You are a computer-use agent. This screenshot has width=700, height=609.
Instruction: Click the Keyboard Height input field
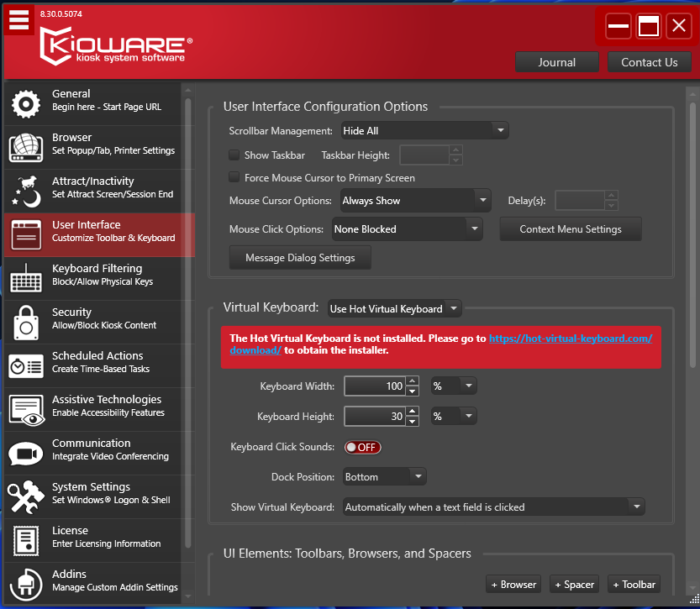pyautogui.click(x=376, y=417)
